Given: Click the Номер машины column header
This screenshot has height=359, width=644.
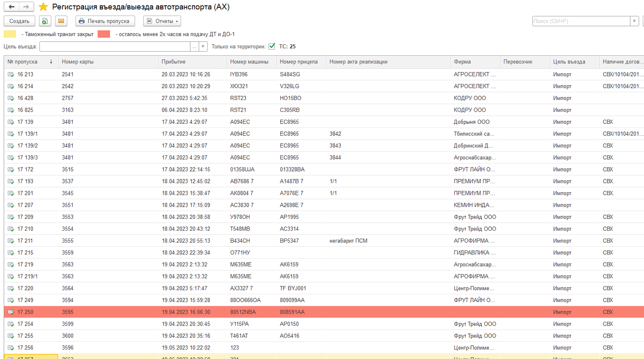Looking at the screenshot, I should (x=249, y=62).
